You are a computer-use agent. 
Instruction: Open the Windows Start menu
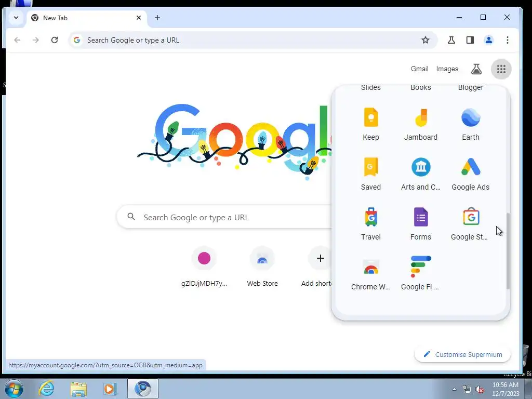point(14,389)
